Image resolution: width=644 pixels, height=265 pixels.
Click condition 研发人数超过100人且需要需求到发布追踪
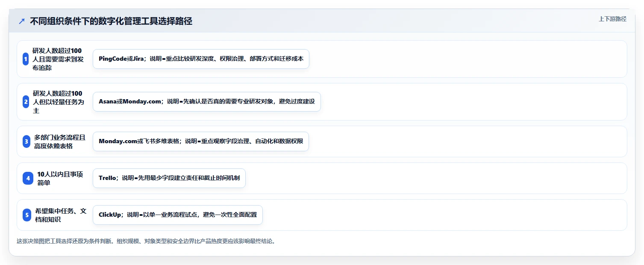tap(58, 59)
